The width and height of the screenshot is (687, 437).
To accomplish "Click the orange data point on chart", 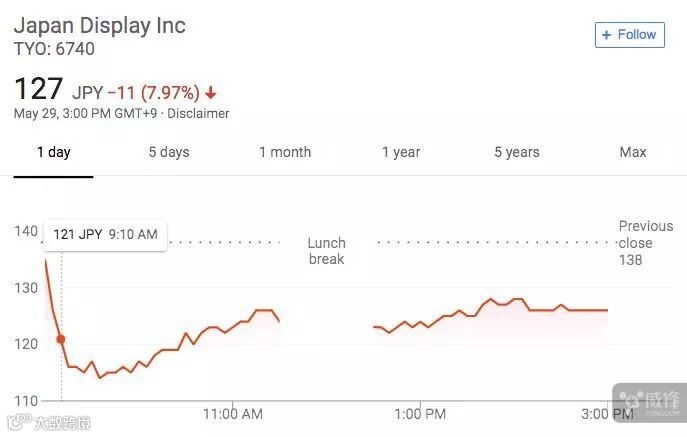I will (x=61, y=339).
